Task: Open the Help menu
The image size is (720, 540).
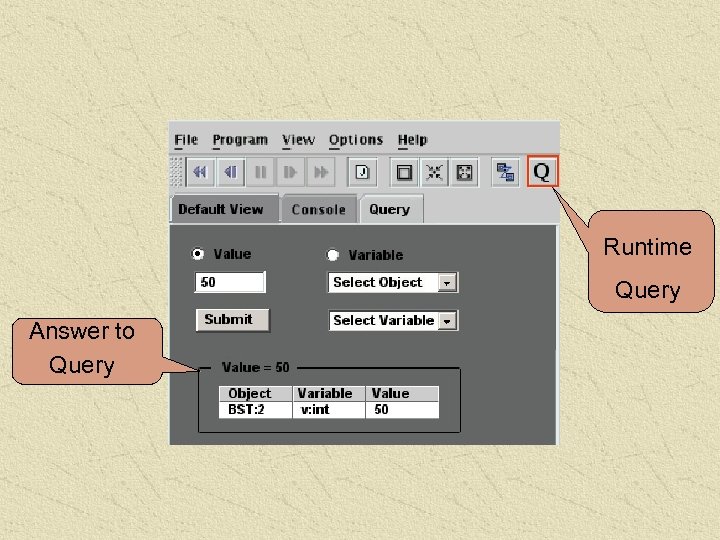Action: pos(412,140)
